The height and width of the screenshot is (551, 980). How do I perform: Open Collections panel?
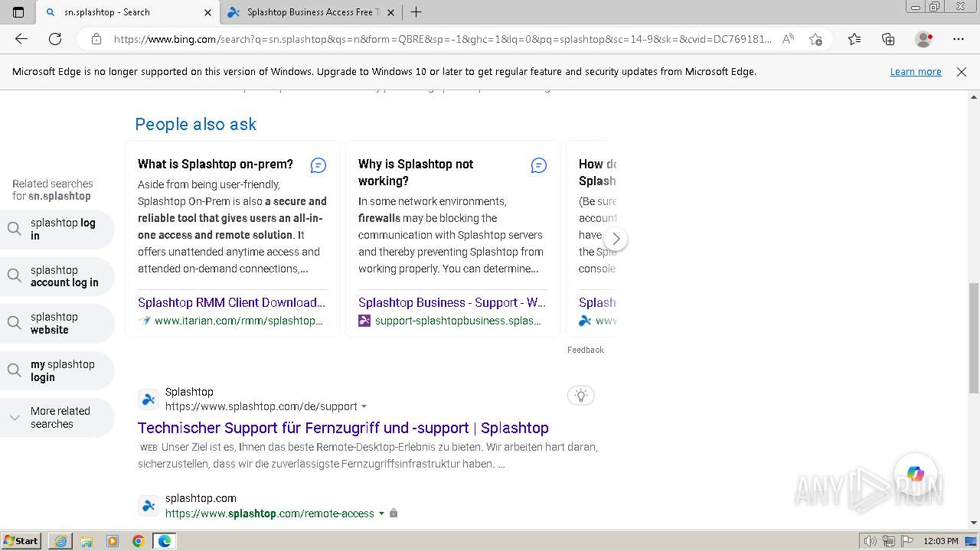888,39
